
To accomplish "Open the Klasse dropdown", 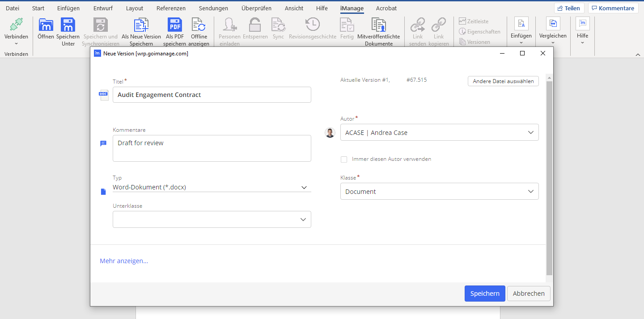I will [x=530, y=192].
